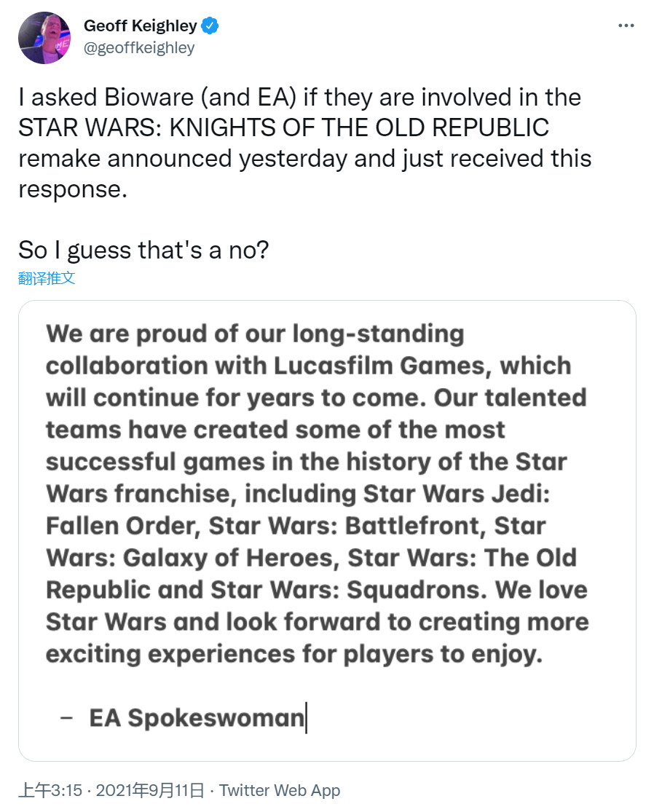Image resolution: width=654 pixels, height=812 pixels.
Task: Click the 翻译推文 translate tweet link
Action: coord(47,278)
